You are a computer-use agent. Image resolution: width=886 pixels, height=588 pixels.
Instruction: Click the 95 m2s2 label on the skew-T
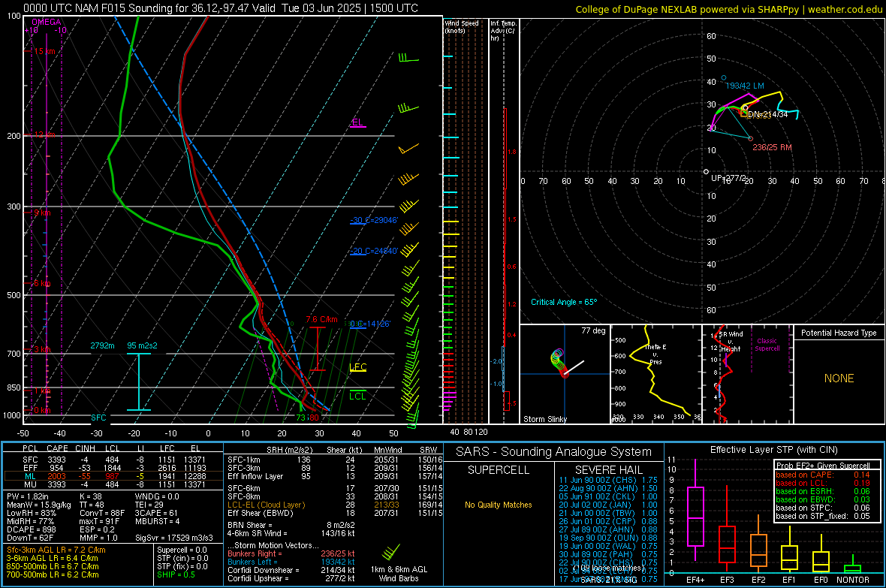[x=143, y=345]
